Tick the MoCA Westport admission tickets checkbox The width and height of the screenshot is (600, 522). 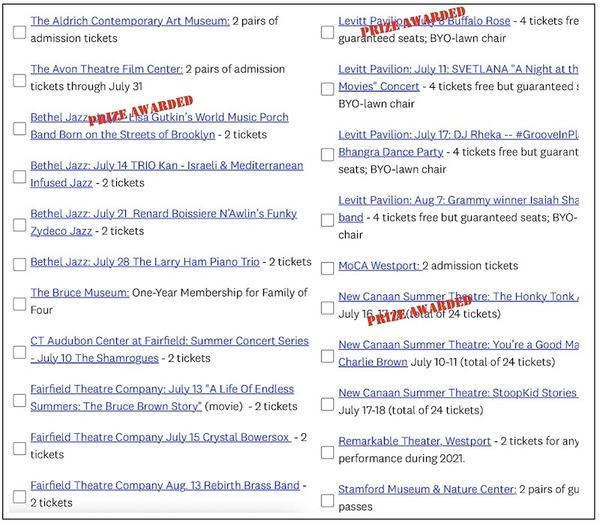(x=328, y=268)
